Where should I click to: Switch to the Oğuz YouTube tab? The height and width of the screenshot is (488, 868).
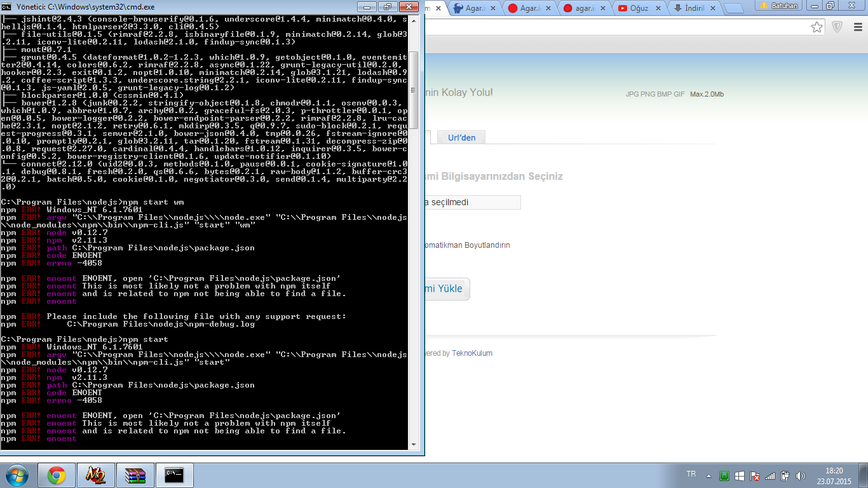[641, 8]
